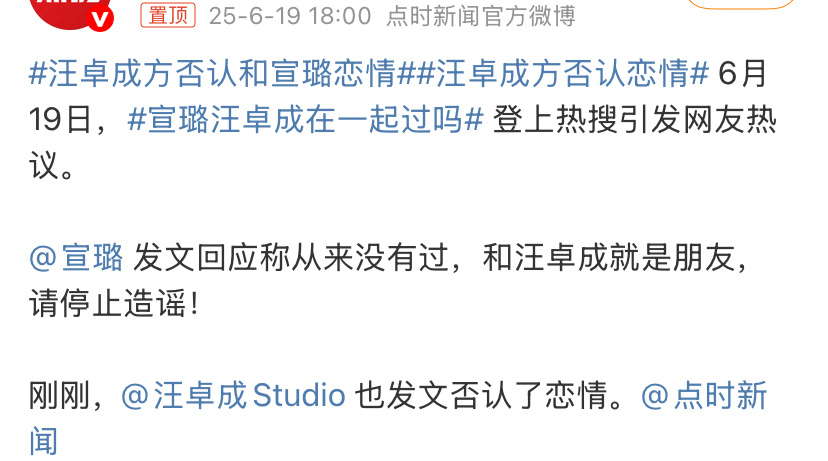This screenshot has height=461, width=828.
Task: Open the post timestamp 25-6-19 18:00
Action: coord(290,16)
